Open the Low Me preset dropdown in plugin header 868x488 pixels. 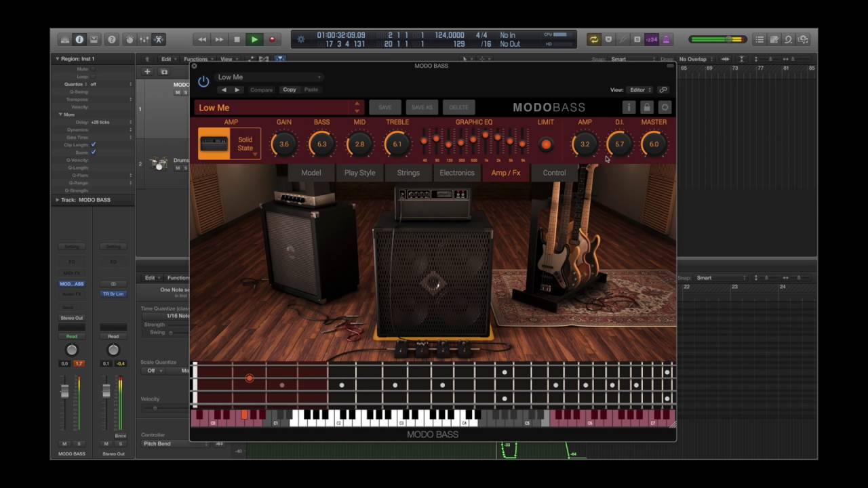[269, 77]
